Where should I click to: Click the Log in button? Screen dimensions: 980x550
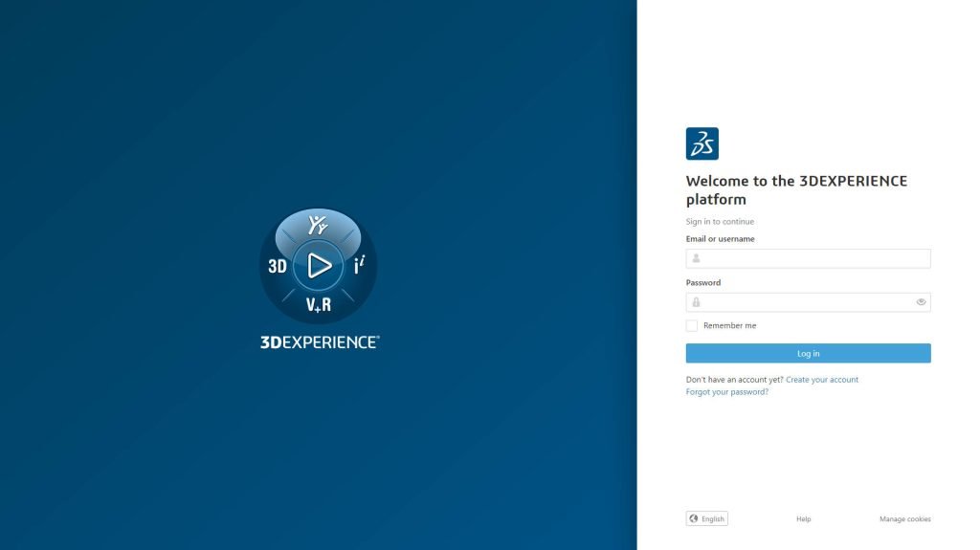808,353
